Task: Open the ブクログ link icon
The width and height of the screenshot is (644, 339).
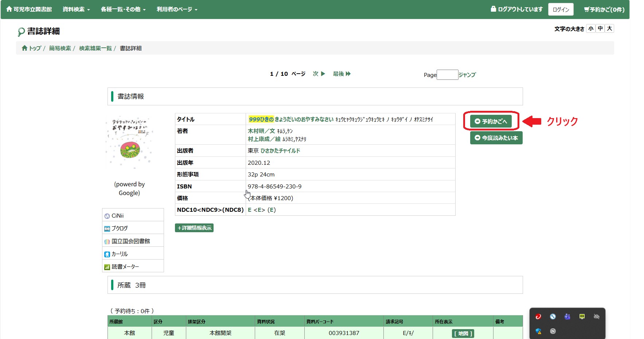Action: pyautogui.click(x=107, y=229)
